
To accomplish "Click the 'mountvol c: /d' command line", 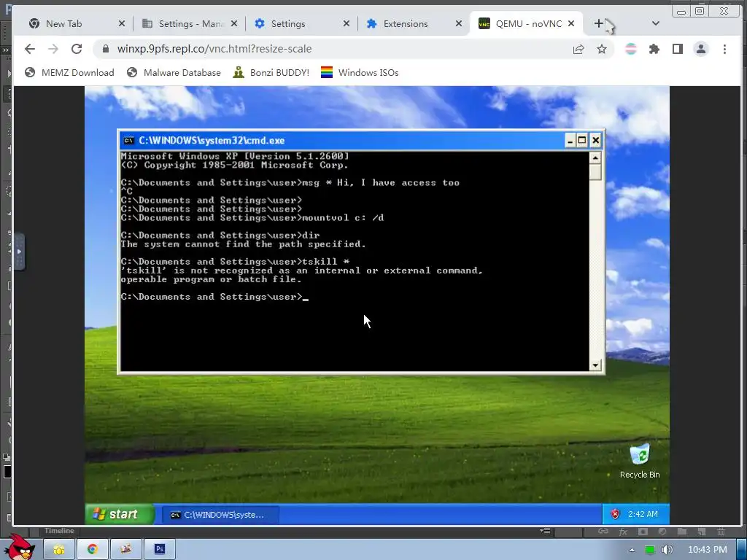I will click(x=252, y=218).
